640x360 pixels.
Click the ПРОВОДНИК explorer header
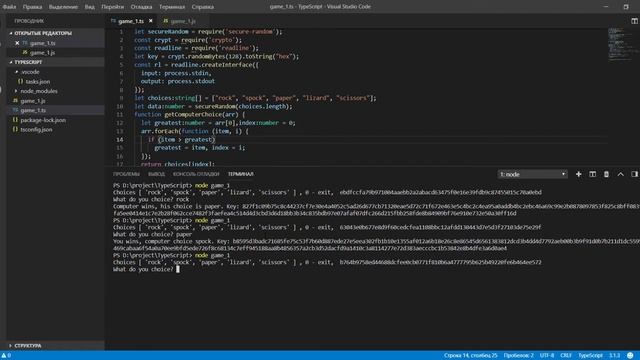point(29,21)
